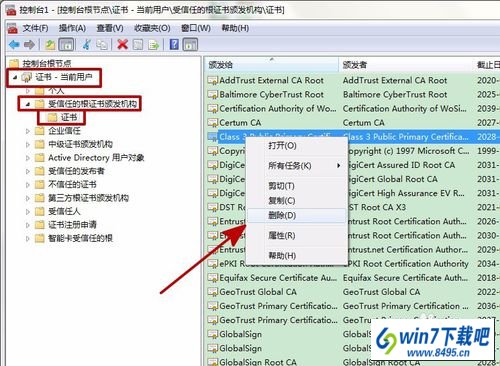This screenshot has width=500, height=366.
Task: Choose 属性(R) in the context menu
Action: (296, 236)
